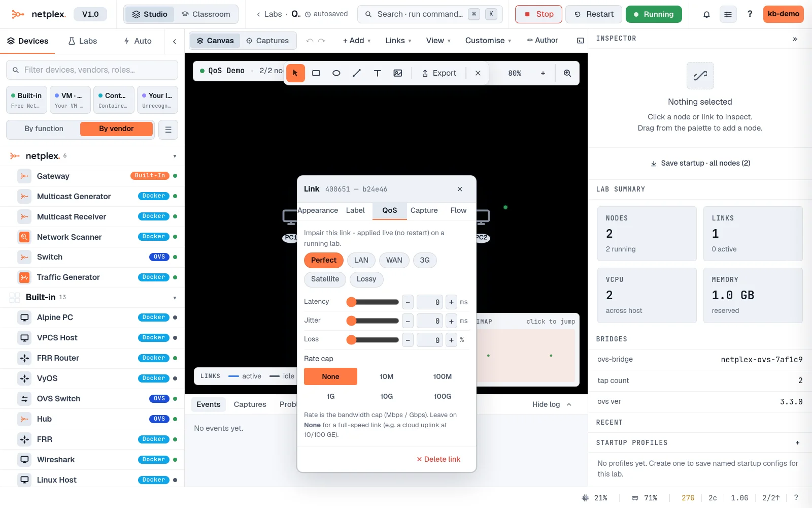Collapse the netplex vendor group
This screenshot has height=508, width=812.
[175, 156]
